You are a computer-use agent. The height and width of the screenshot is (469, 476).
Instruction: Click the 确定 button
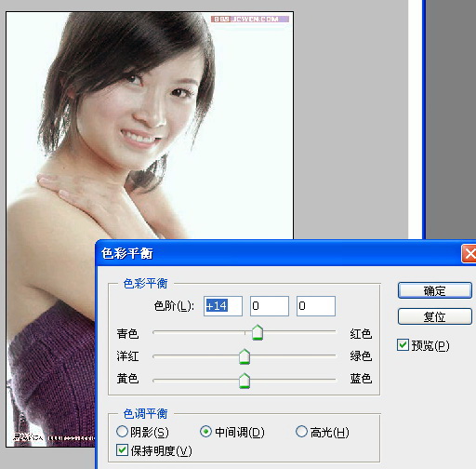point(434,290)
